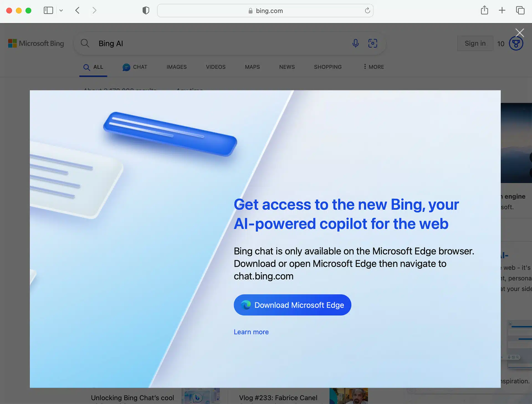Select the IMAGES tab

(x=177, y=67)
